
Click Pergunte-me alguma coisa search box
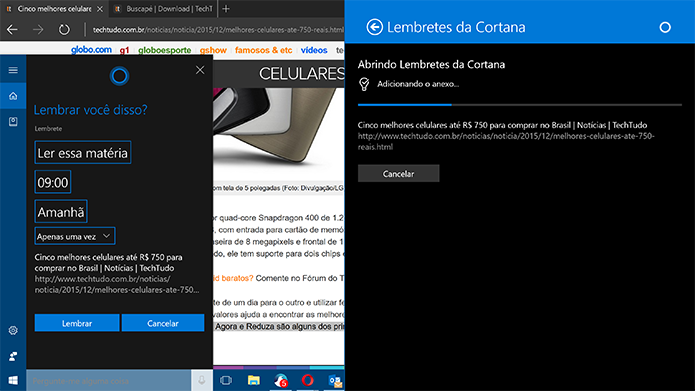(109, 381)
